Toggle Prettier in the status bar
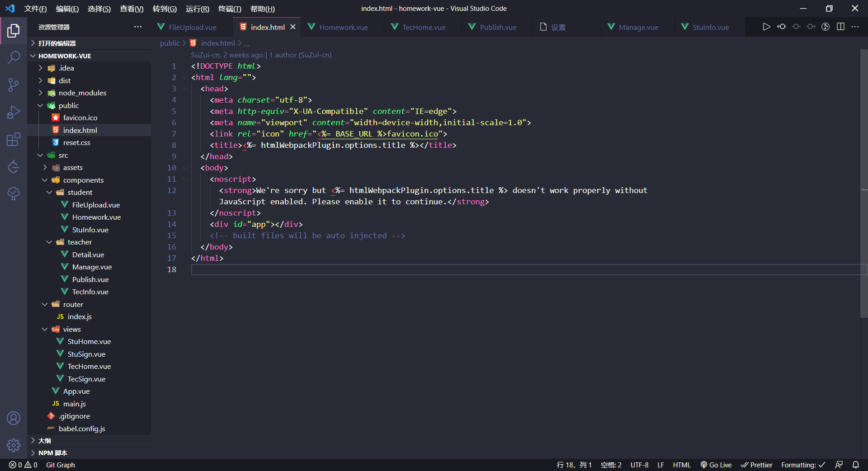This screenshot has height=471, width=868. coord(756,465)
